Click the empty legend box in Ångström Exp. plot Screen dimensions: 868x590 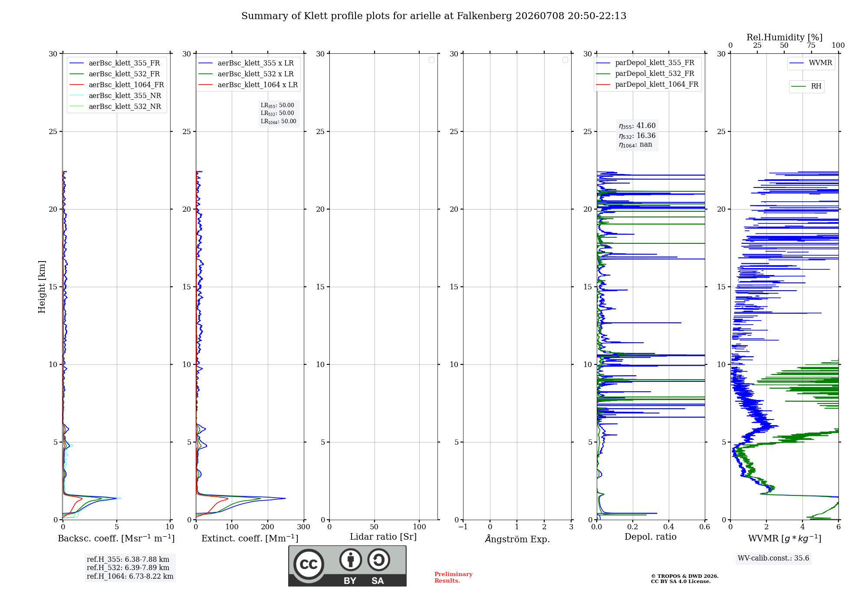[565, 60]
